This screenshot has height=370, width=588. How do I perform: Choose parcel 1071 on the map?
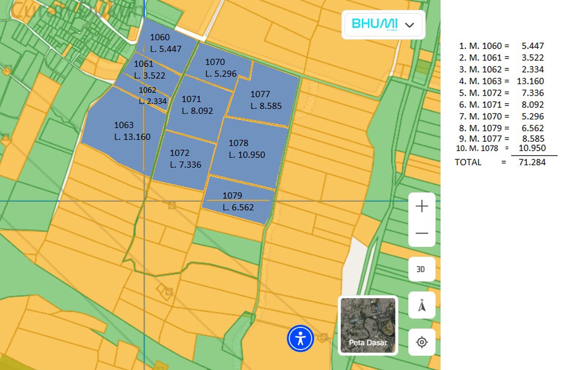pyautogui.click(x=197, y=105)
